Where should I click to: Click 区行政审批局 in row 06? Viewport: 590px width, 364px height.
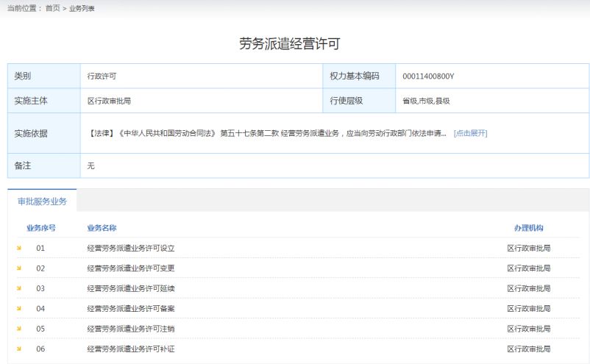(529, 349)
